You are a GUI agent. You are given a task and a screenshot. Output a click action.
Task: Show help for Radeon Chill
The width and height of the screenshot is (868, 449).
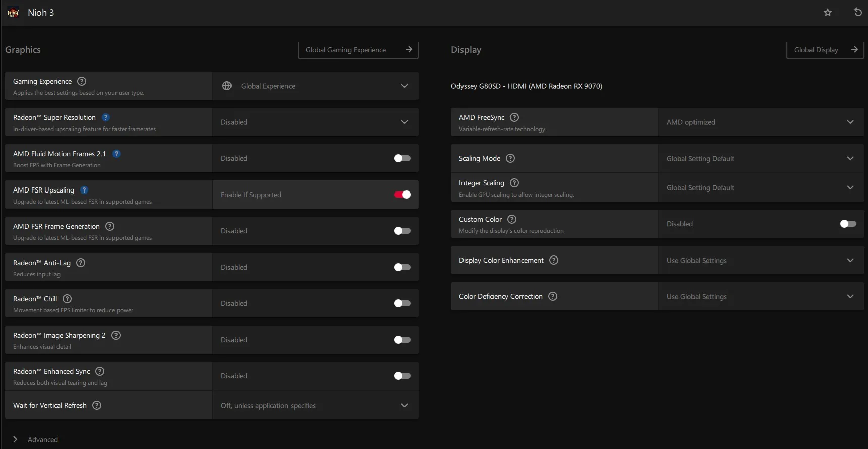[67, 299]
